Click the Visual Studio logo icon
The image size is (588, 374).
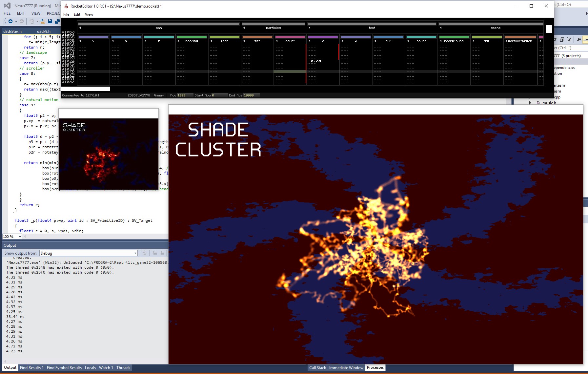coord(7,6)
